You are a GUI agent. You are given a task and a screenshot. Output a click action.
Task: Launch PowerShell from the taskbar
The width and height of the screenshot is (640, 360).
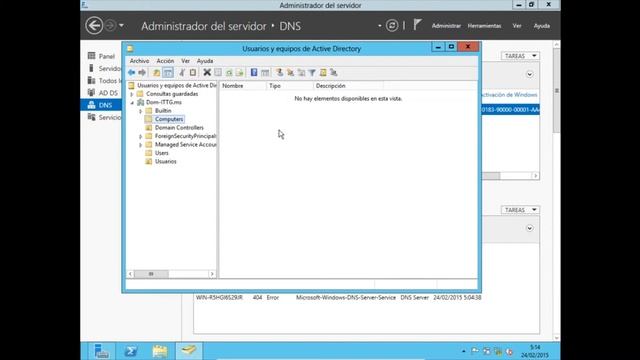coord(131,351)
